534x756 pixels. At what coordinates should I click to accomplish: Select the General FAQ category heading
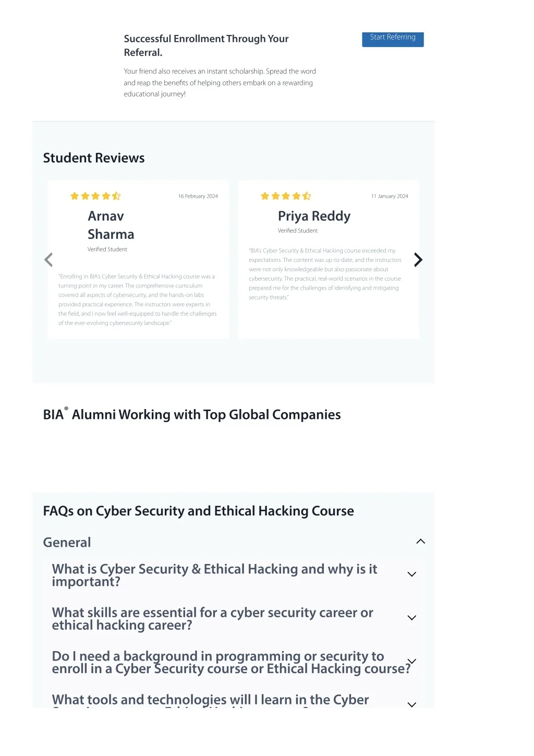(67, 543)
